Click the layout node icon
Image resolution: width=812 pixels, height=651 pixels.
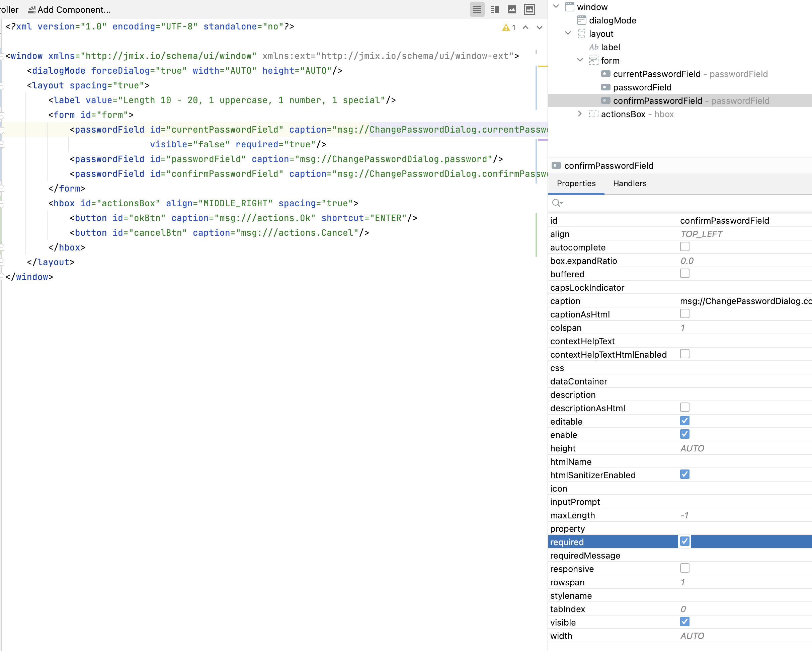(x=581, y=33)
